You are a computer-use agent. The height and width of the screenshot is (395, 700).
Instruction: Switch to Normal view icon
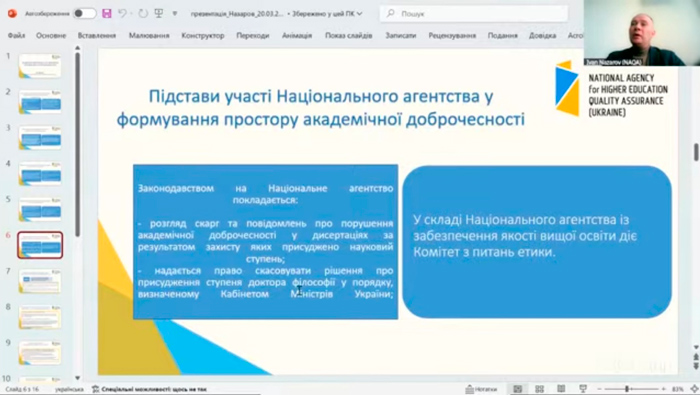[517, 389]
